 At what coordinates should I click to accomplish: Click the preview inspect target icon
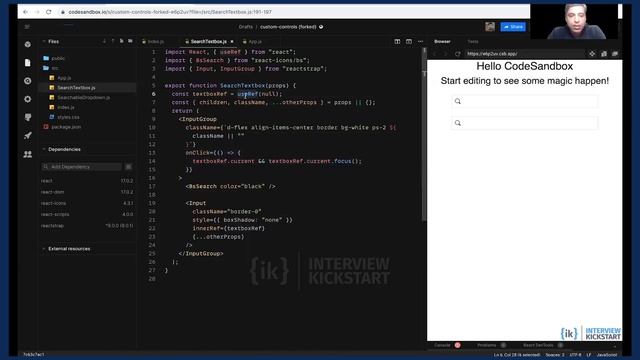[592, 54]
